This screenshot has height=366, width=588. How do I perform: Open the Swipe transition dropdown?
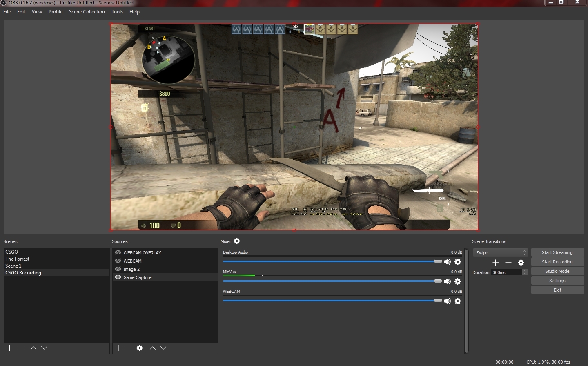pos(501,253)
